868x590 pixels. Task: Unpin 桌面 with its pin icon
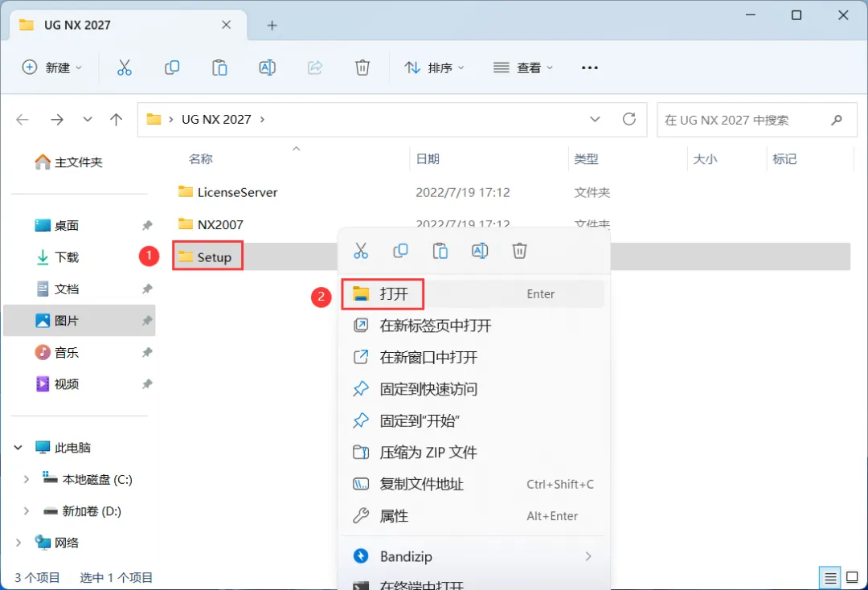tap(147, 225)
